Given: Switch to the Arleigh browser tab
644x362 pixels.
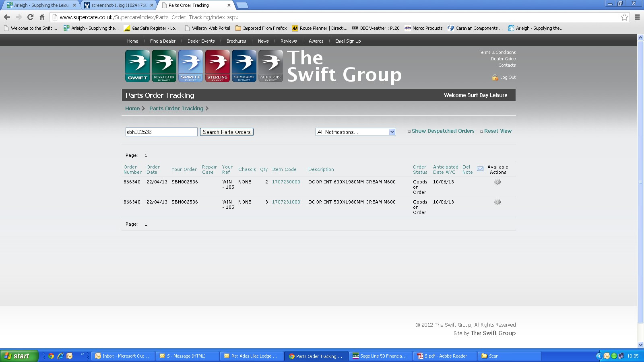Looking at the screenshot, I should [x=41, y=5].
